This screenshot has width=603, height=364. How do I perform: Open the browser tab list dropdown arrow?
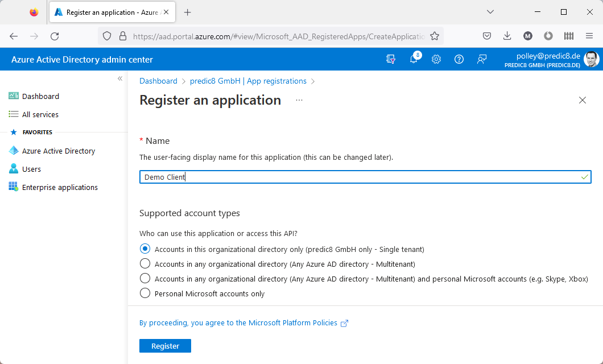[490, 11]
